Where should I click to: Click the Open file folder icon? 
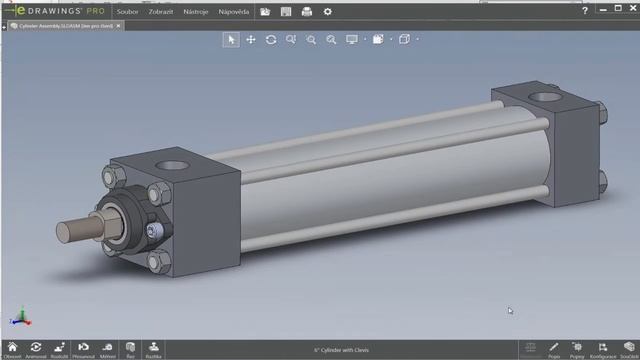click(265, 12)
